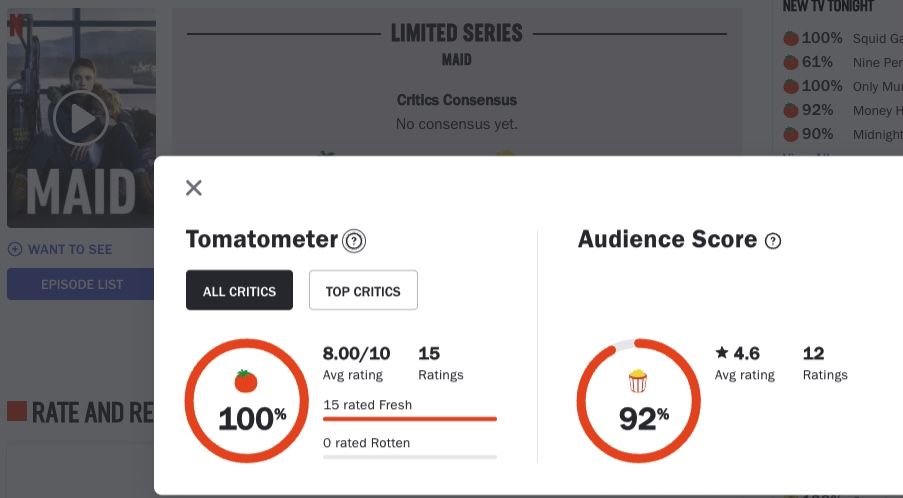The width and height of the screenshot is (903, 498).
Task: Open the Episode List button
Action: point(81,284)
